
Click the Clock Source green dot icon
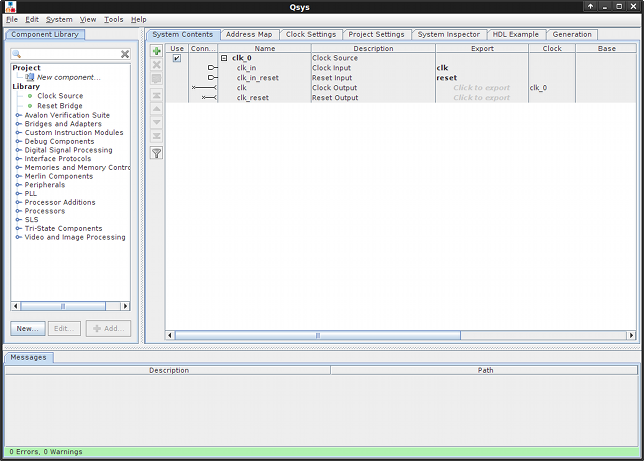(30, 96)
